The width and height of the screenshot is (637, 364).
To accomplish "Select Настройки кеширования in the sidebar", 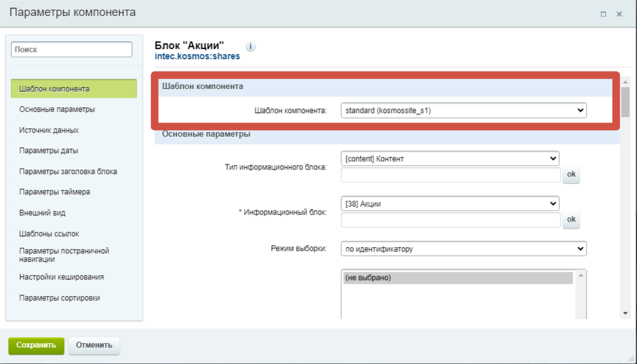I will point(61,277).
